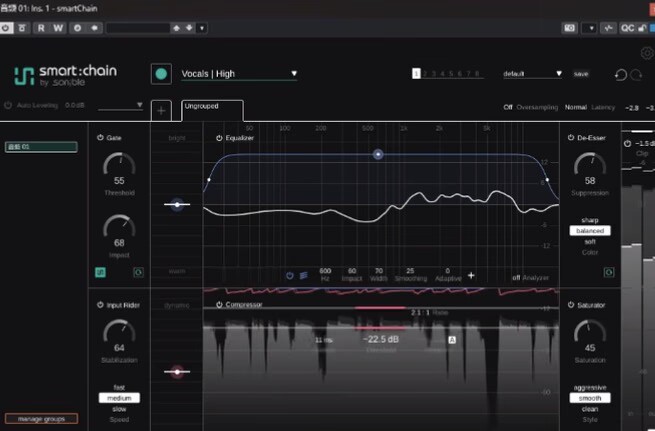Select soft De-Esser color
Image resolution: width=655 pixels, height=431 pixels.
click(x=590, y=241)
